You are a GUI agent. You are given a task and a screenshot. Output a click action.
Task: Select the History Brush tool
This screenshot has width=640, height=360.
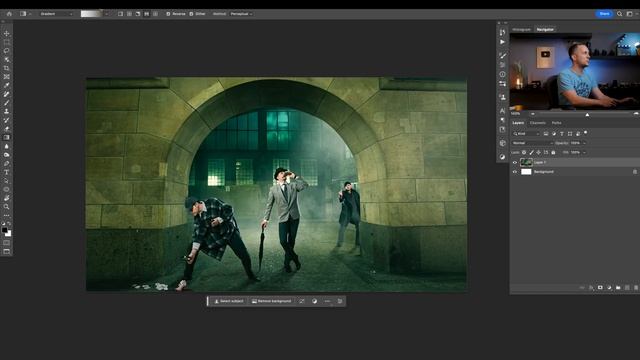7,120
